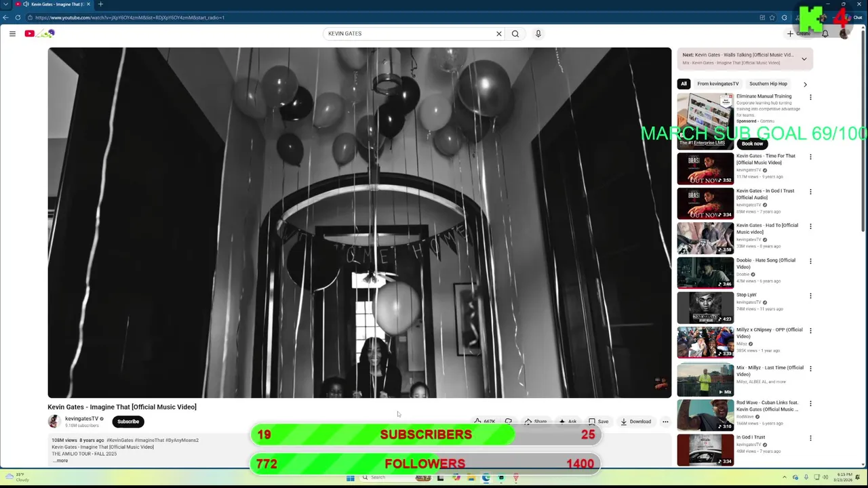This screenshot has height=488, width=868.
Task: Open taskbar clock and date
Action: tap(845, 478)
